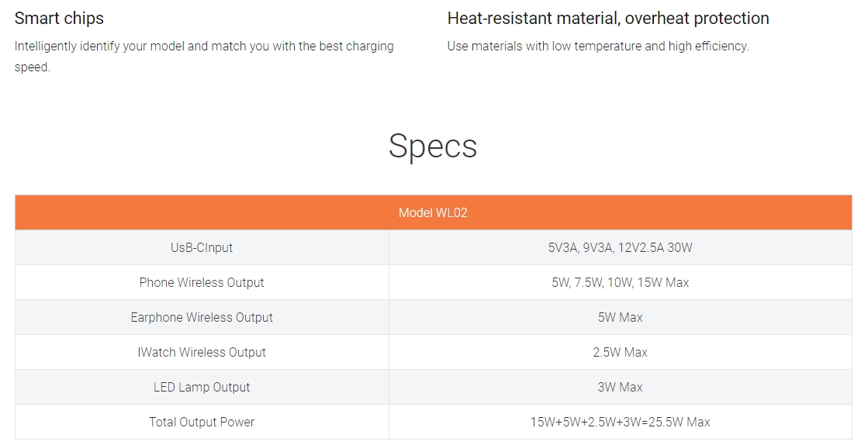Select the low temperature materials description text
Screen dimensions: 868x445
tap(597, 47)
